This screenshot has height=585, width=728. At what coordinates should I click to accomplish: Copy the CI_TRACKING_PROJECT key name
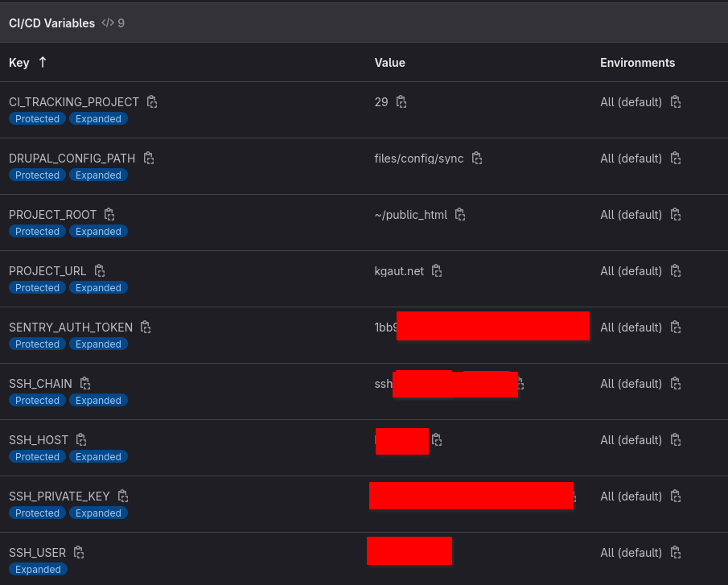coord(152,102)
